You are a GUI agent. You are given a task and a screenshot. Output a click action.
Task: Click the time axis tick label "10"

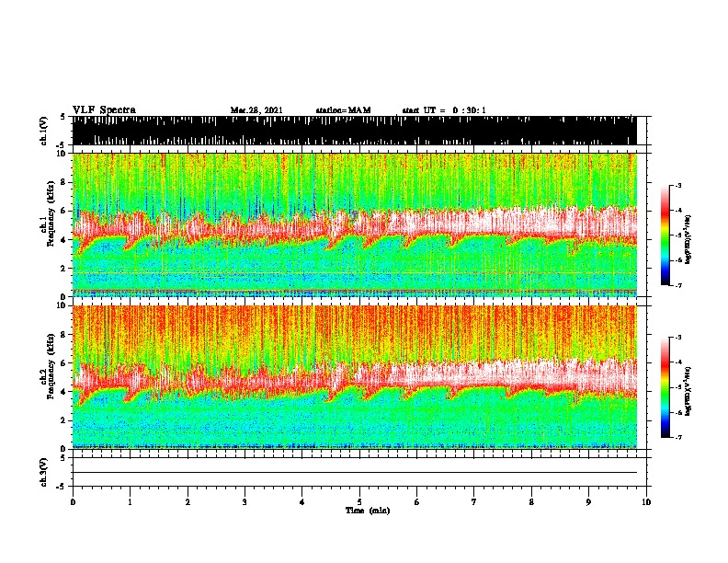(646, 502)
